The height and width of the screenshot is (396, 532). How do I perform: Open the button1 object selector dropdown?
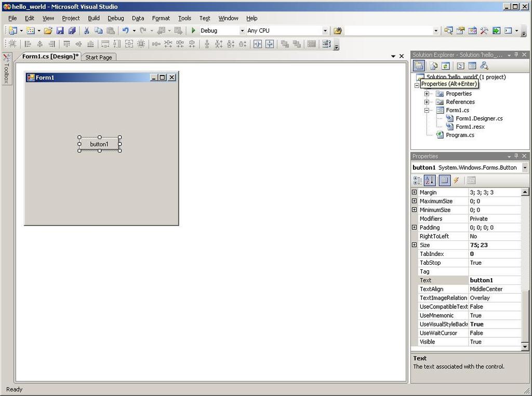click(x=525, y=168)
